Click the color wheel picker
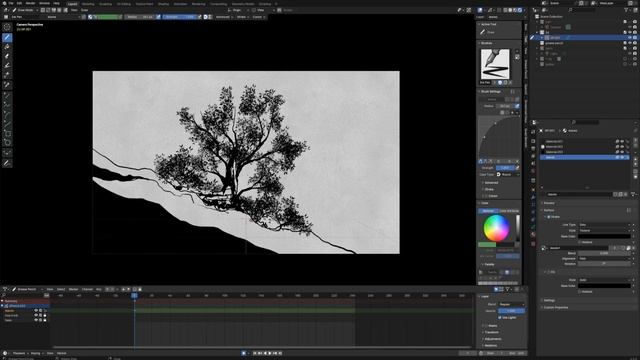The height and width of the screenshot is (360, 640). 496,228
